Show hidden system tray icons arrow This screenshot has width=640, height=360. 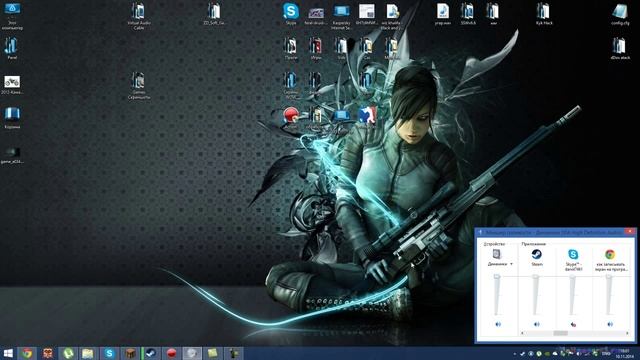[514, 353]
